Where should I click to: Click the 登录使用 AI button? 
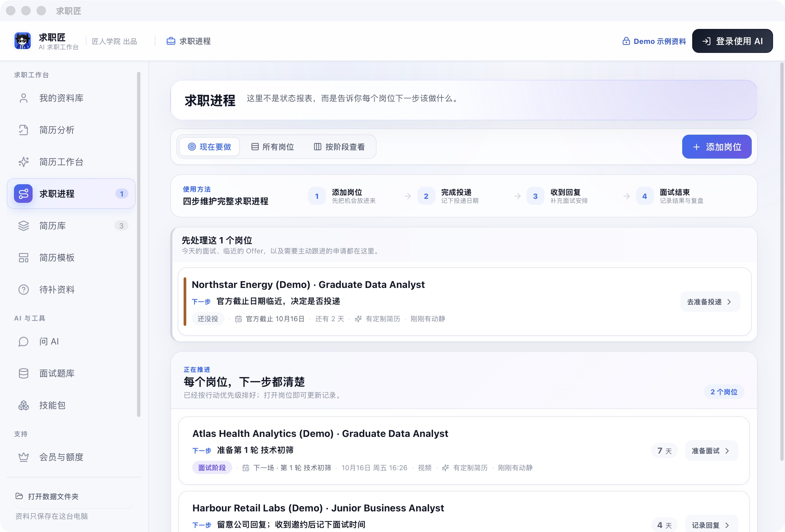732,41
